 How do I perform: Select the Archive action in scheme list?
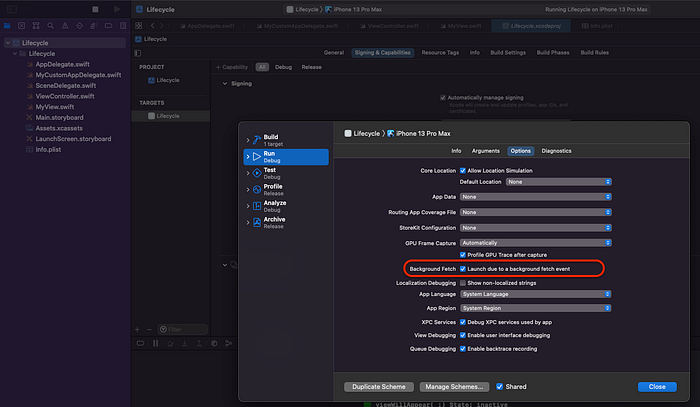point(286,223)
